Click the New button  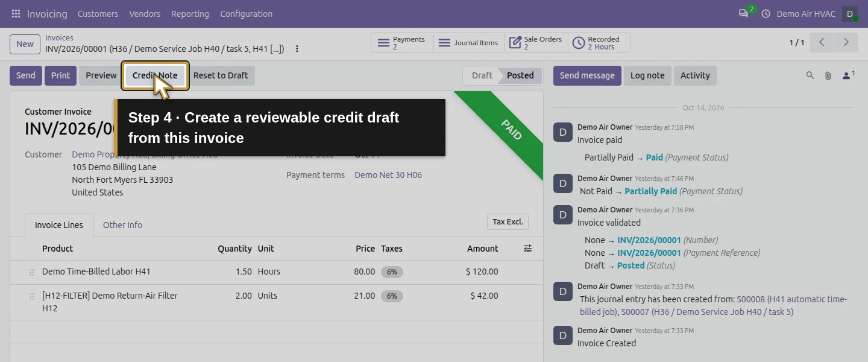(25, 44)
